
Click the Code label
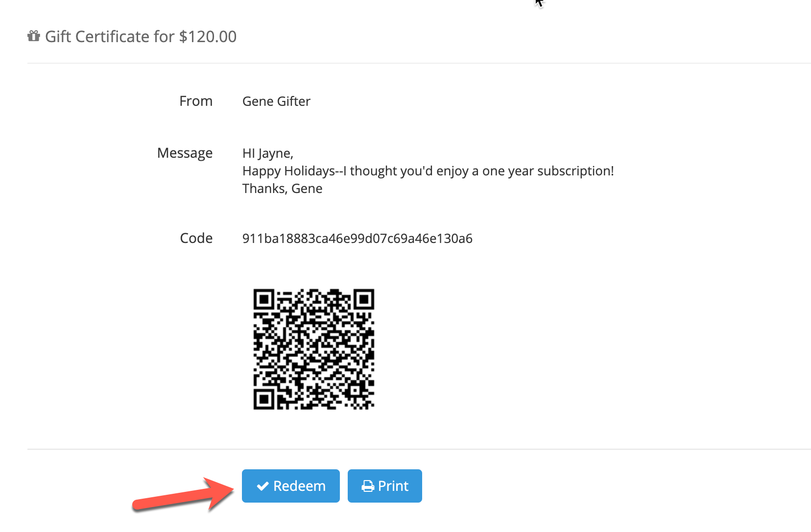[x=196, y=238]
